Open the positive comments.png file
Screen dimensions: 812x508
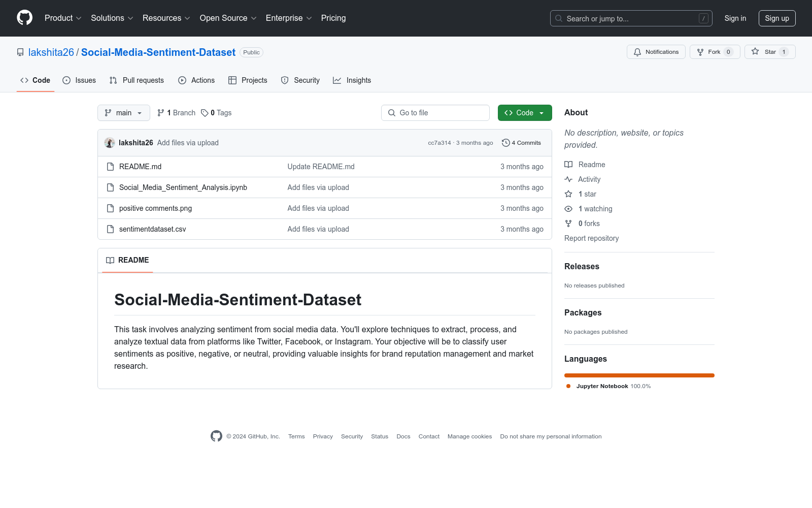point(155,208)
